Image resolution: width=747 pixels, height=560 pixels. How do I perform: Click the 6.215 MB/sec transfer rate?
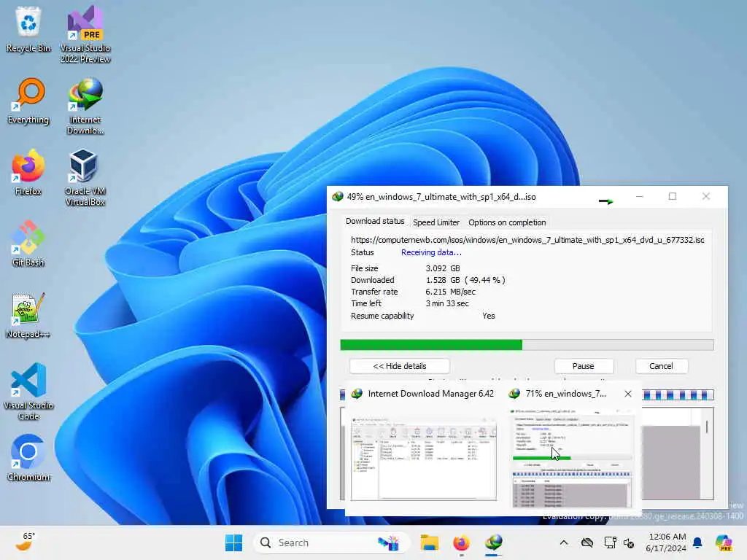tap(450, 292)
